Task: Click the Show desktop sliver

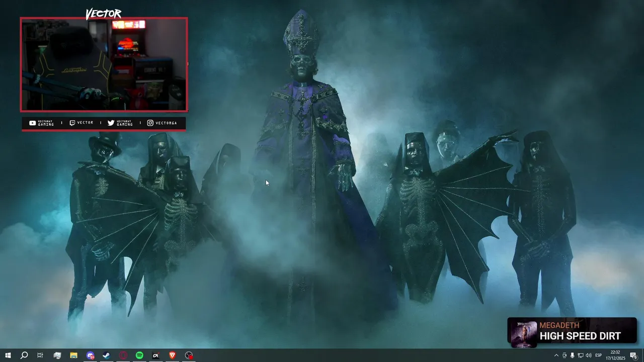Action: click(642, 355)
